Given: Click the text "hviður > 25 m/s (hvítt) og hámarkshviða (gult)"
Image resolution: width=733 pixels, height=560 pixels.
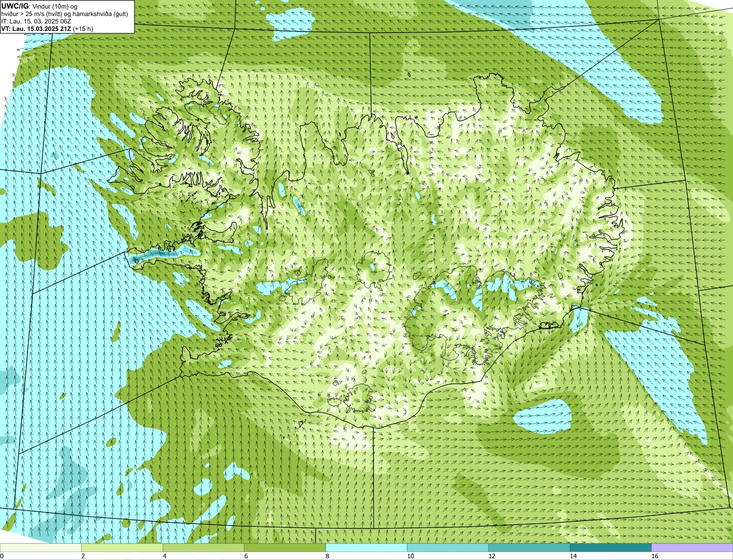Looking at the screenshot, I should [65, 13].
